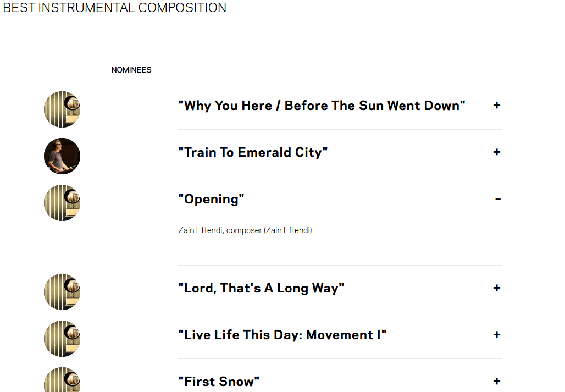Expand "Why You Here / Before The Sun Went Down" plus icon

(x=497, y=106)
